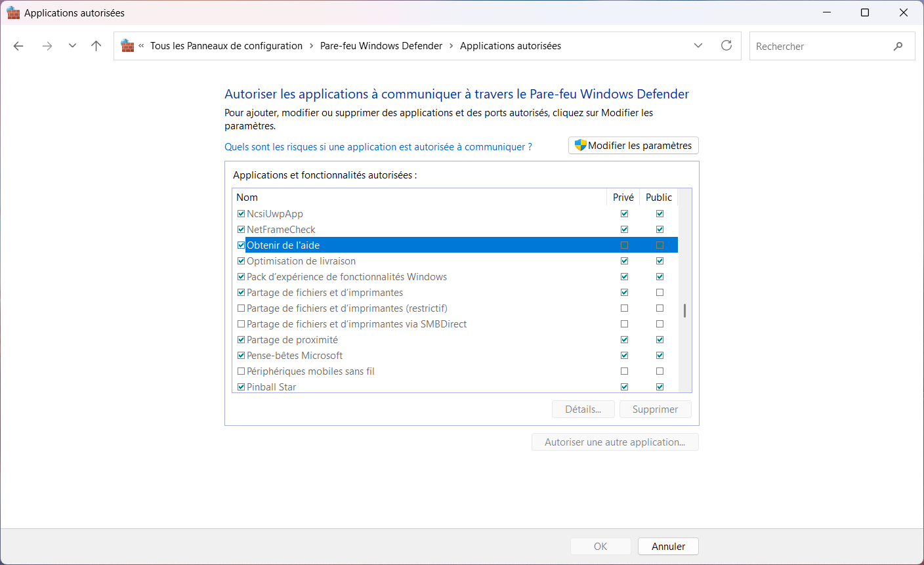Show hidden breadcrumb levels via double chevron
The image size is (924, 565).
(141, 46)
